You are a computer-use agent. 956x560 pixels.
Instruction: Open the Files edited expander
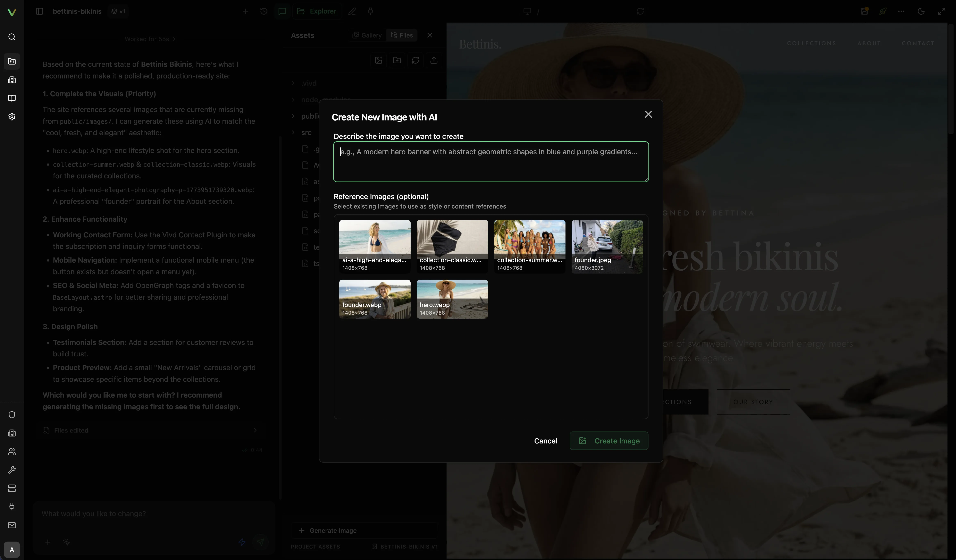point(255,430)
